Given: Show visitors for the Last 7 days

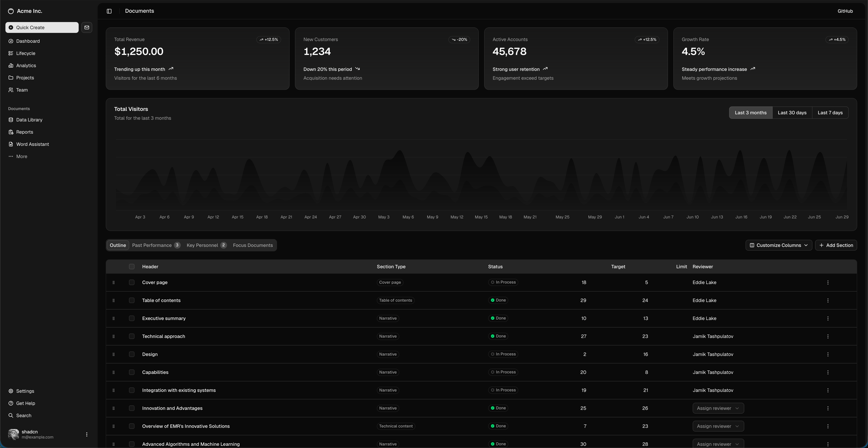Looking at the screenshot, I should (830, 113).
